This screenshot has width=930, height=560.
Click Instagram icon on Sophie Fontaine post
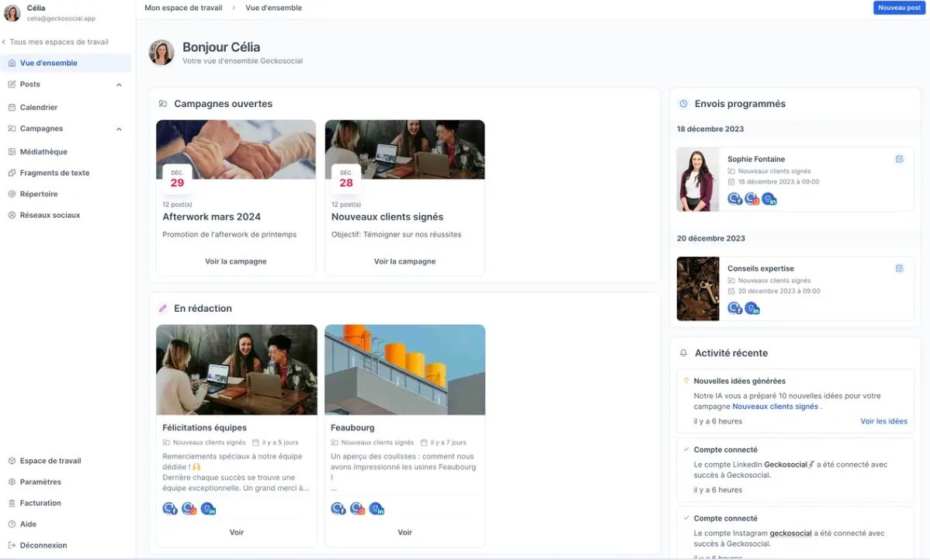752,199
